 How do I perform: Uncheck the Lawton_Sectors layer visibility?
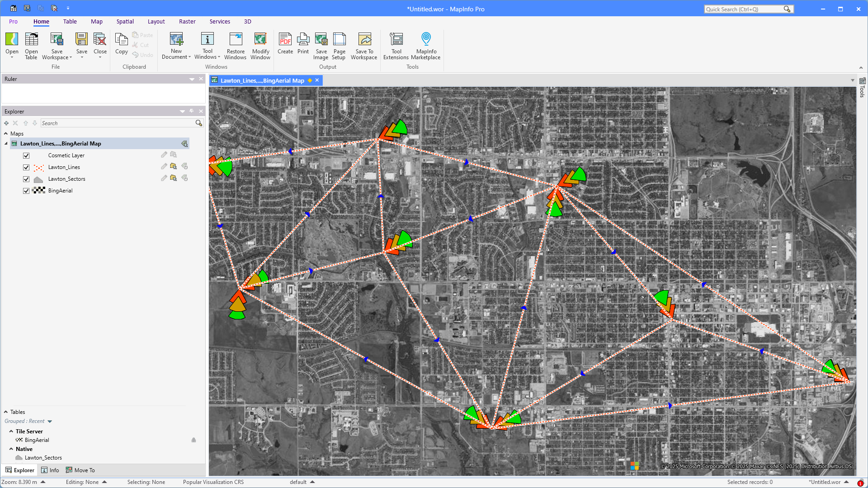(x=26, y=179)
